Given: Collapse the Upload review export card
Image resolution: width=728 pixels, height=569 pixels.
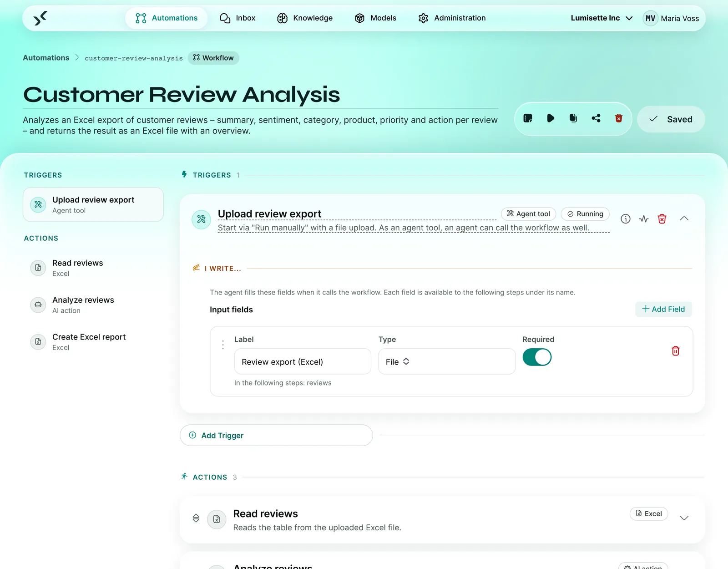Looking at the screenshot, I should click(684, 219).
